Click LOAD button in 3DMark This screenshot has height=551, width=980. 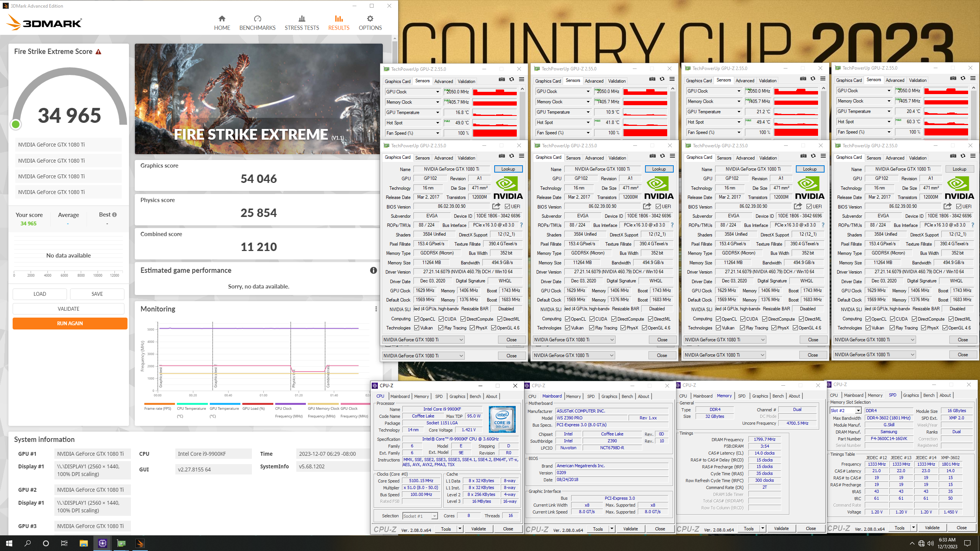[40, 294]
